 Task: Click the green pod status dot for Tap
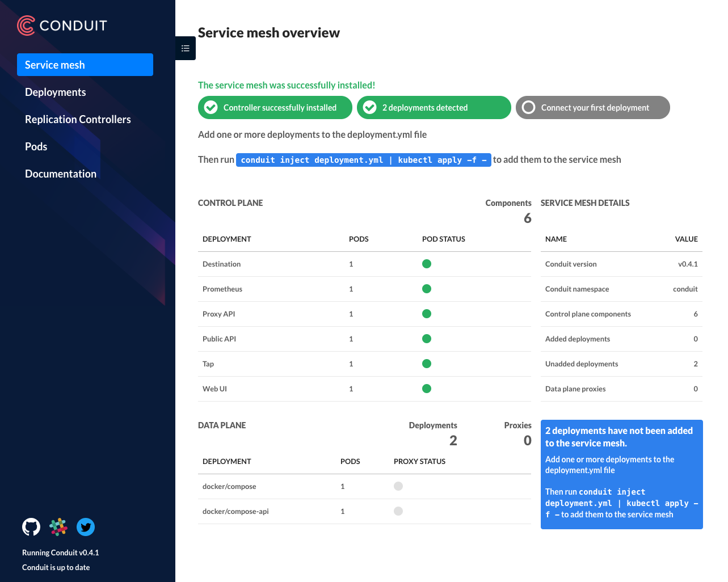427,364
